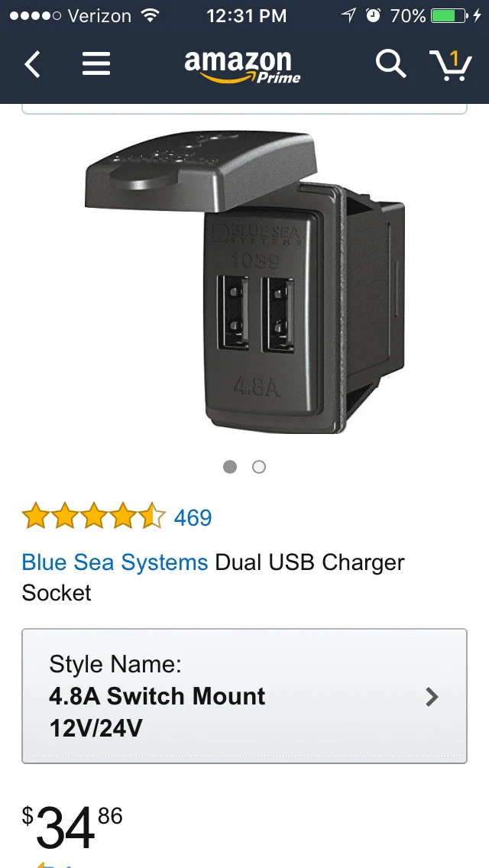The width and height of the screenshot is (489, 868).
Task: Tap the back arrow icon
Action: pos(32,64)
